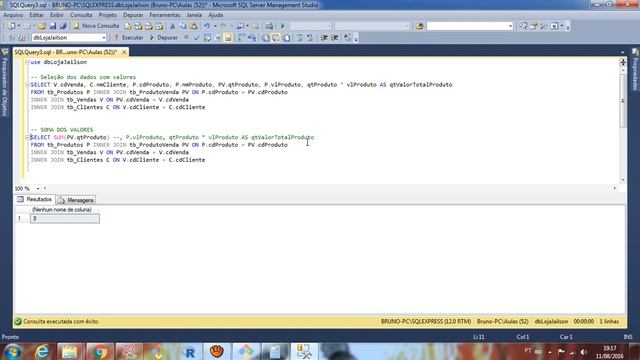Click the Save file icon

(x=53, y=26)
